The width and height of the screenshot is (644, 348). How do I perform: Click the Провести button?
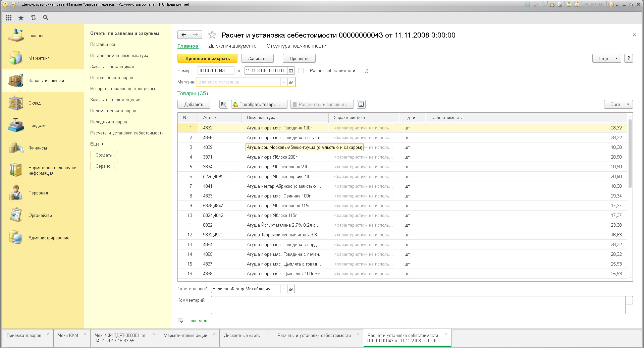(299, 58)
